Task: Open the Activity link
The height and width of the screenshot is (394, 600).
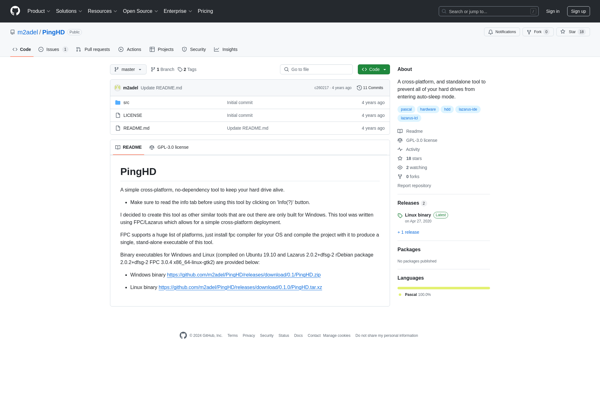Action: (409, 150)
